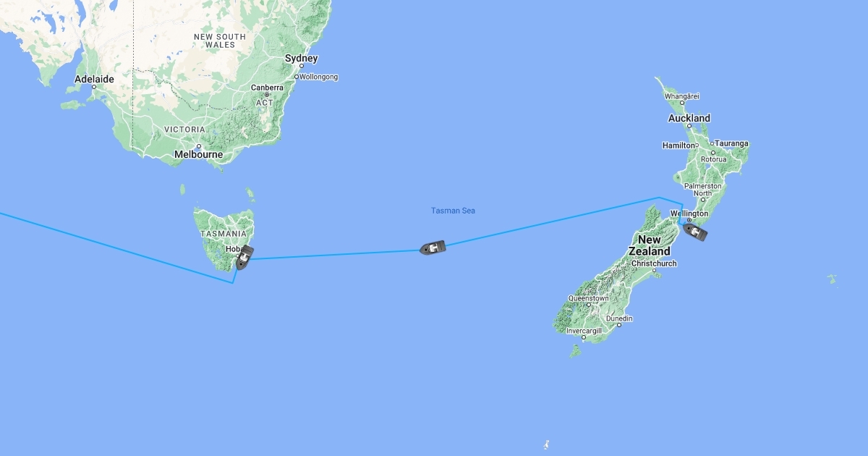Select the Wollongong label

(x=319, y=77)
